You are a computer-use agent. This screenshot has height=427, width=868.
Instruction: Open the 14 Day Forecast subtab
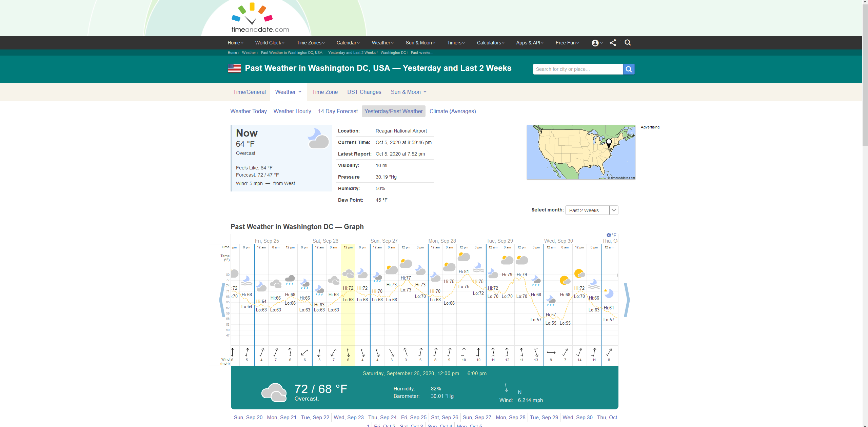pos(338,111)
